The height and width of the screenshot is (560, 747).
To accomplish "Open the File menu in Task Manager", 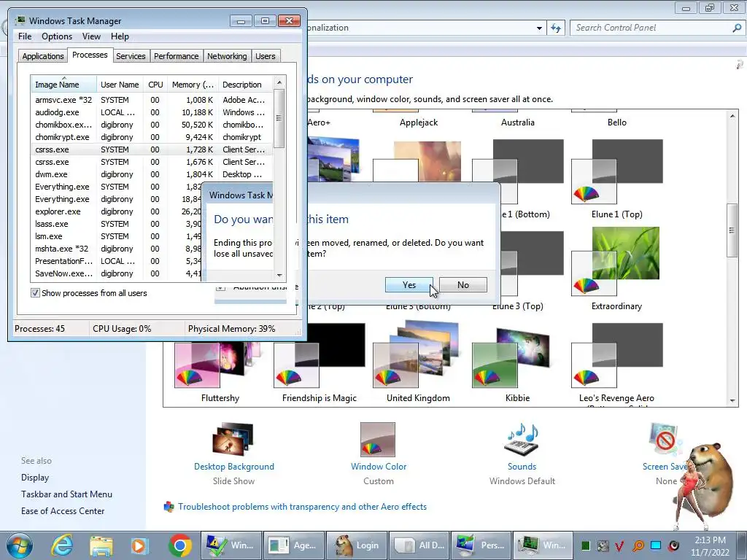I will click(25, 36).
